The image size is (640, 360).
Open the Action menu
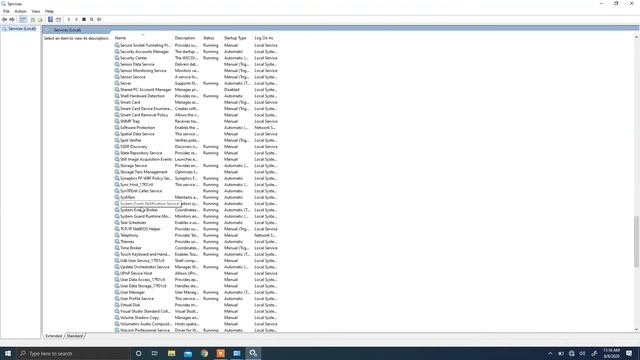tap(20, 11)
